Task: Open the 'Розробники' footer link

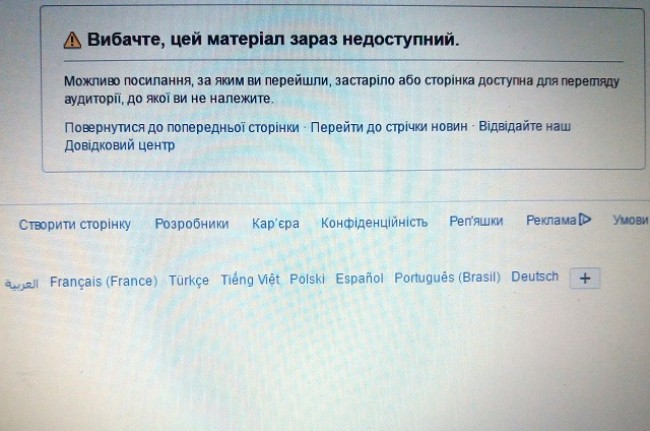Action: pyautogui.click(x=192, y=224)
